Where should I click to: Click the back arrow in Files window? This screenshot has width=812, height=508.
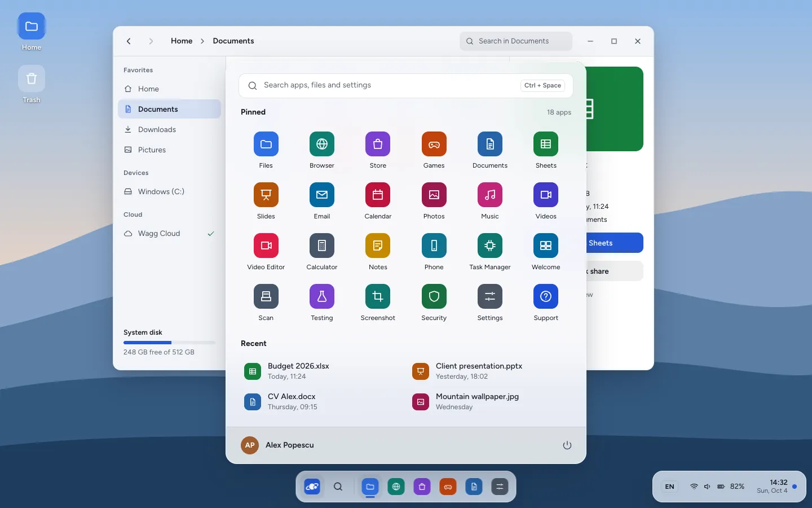(x=129, y=41)
